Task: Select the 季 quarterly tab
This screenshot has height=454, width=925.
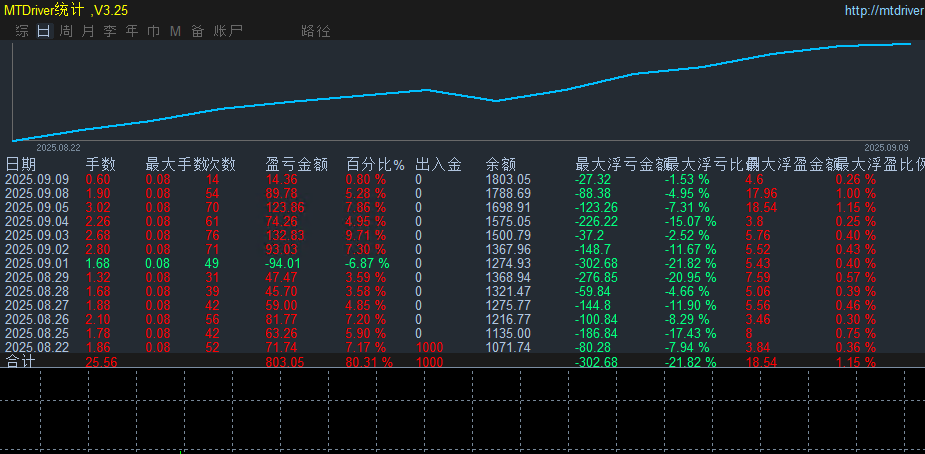Action: point(110,31)
